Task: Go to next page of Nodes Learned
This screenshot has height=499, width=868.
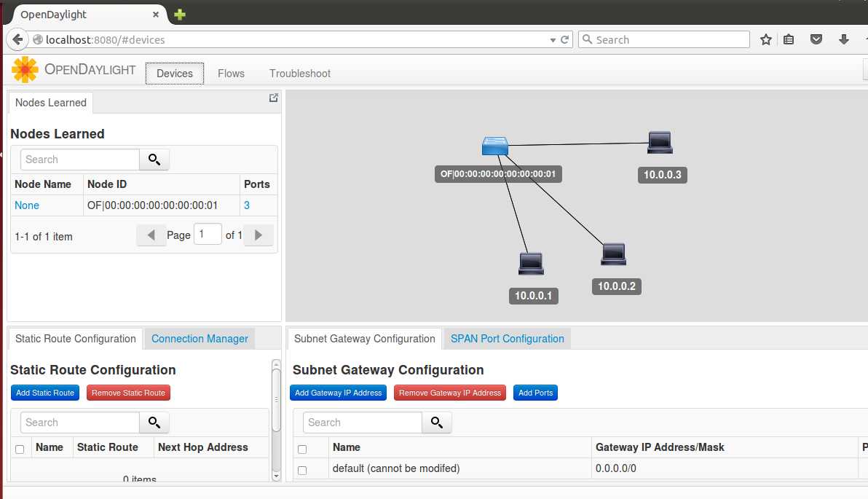Action: click(258, 235)
